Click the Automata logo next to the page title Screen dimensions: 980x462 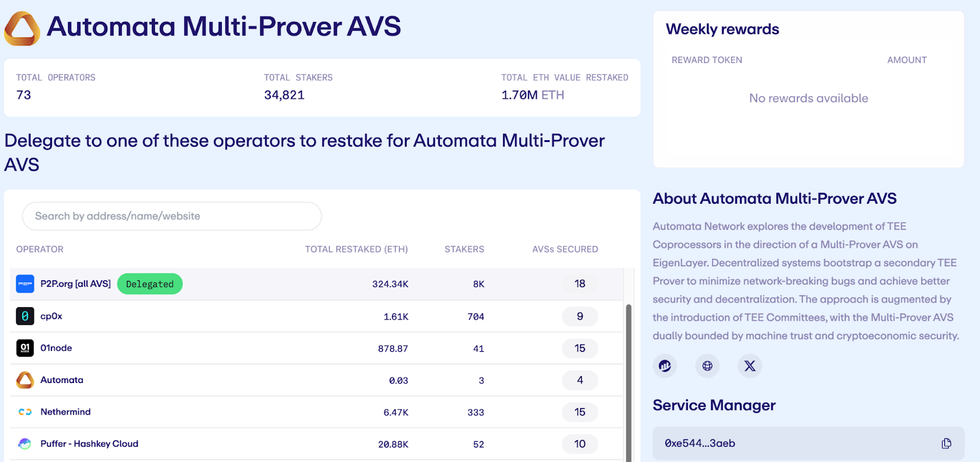(x=22, y=28)
